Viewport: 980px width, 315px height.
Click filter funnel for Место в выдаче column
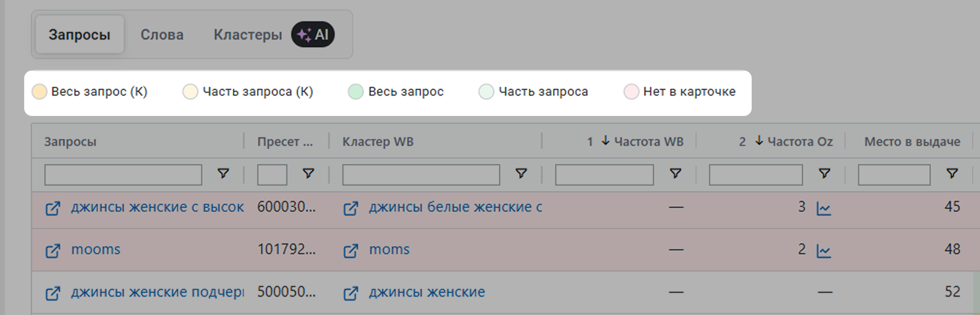pos(952,173)
